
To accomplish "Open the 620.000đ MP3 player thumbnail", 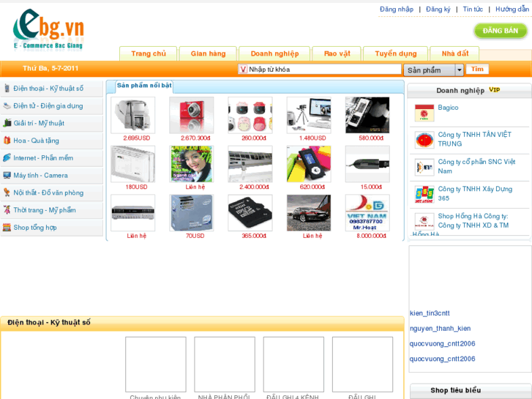I will 309,164.
